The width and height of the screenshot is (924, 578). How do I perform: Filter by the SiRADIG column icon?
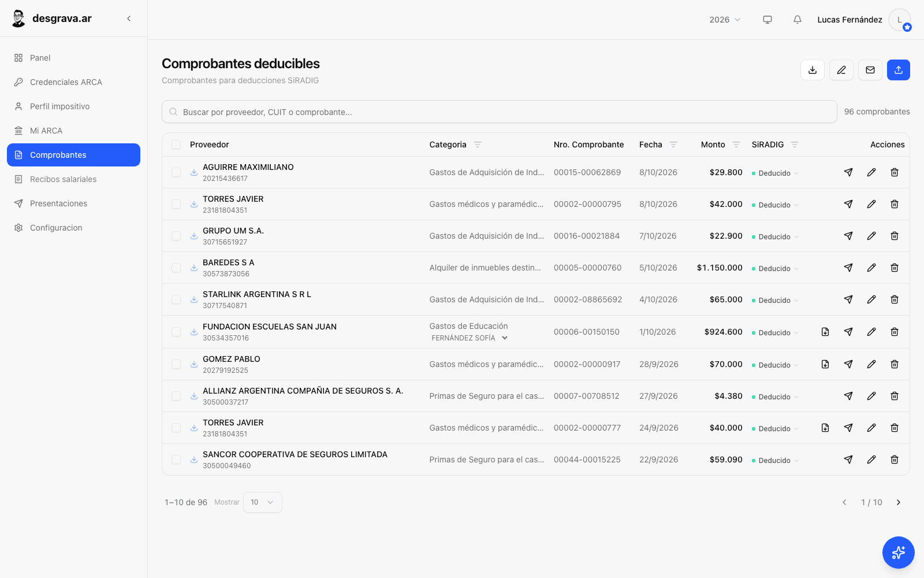point(795,144)
